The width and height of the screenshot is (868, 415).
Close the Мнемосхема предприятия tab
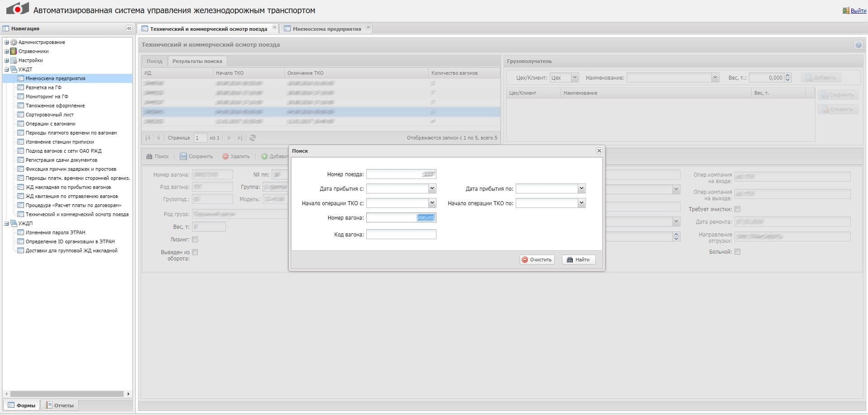(368, 28)
